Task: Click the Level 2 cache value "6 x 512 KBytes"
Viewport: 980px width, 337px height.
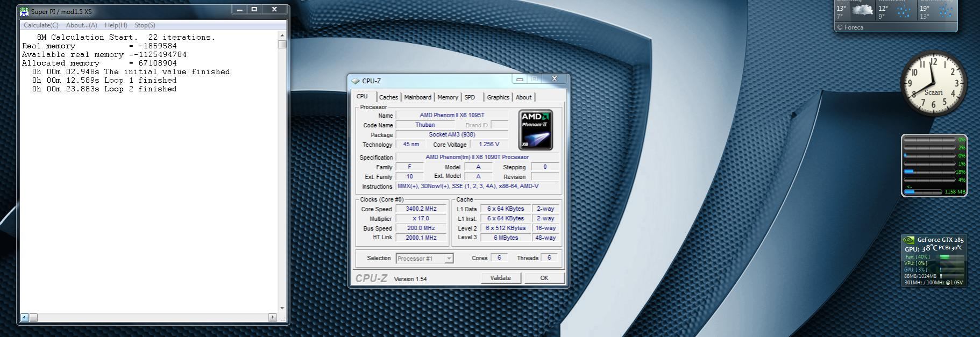Action: tap(506, 228)
